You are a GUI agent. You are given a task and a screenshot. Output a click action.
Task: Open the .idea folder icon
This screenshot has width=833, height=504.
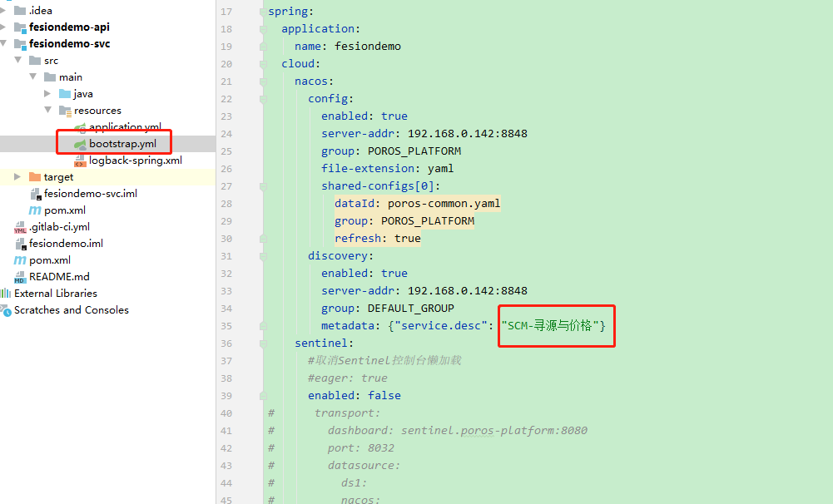pos(20,10)
